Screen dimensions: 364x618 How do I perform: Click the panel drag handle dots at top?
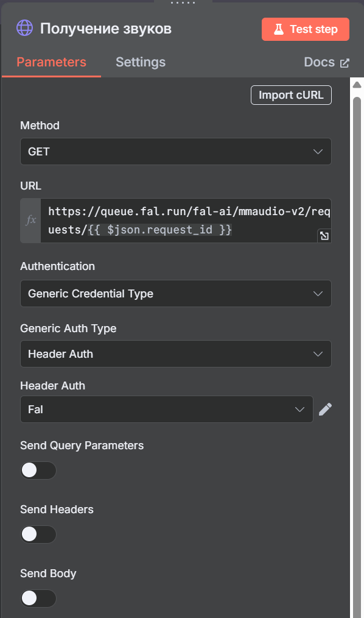coord(183,3)
